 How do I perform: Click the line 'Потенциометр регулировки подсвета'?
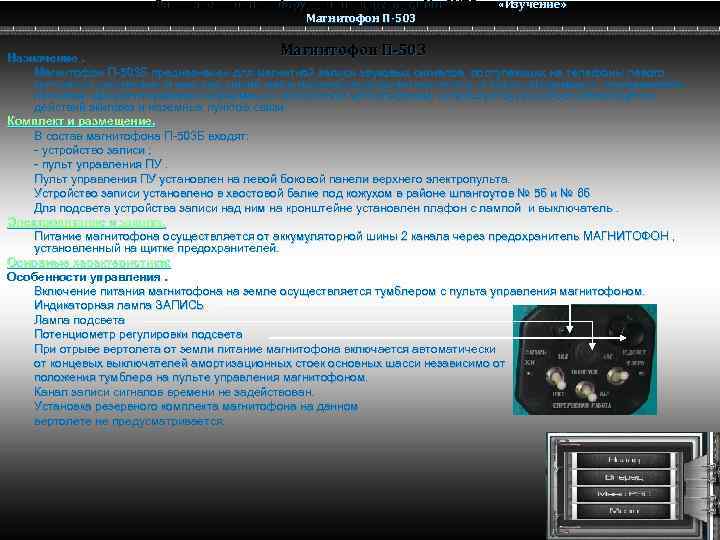pyautogui.click(x=138, y=334)
